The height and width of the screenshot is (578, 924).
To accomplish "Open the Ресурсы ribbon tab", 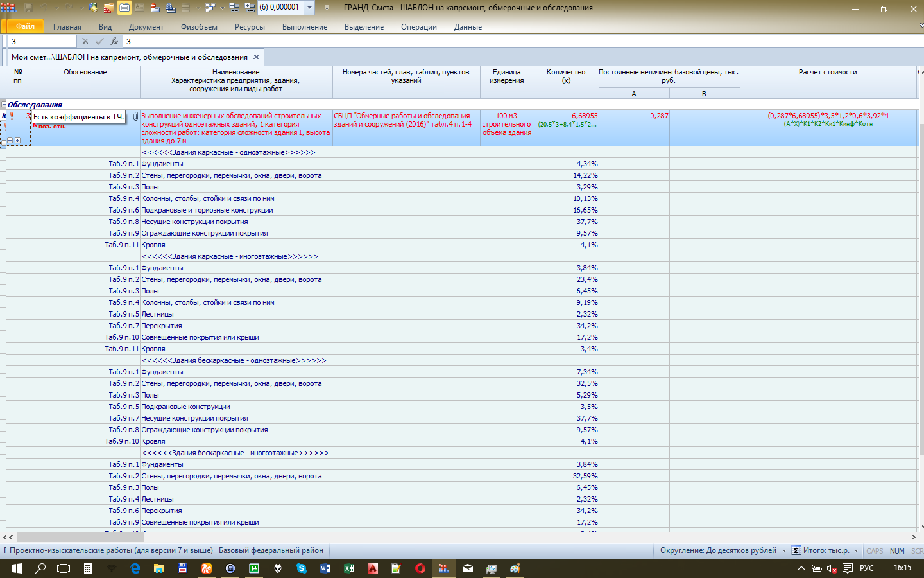I will [250, 27].
